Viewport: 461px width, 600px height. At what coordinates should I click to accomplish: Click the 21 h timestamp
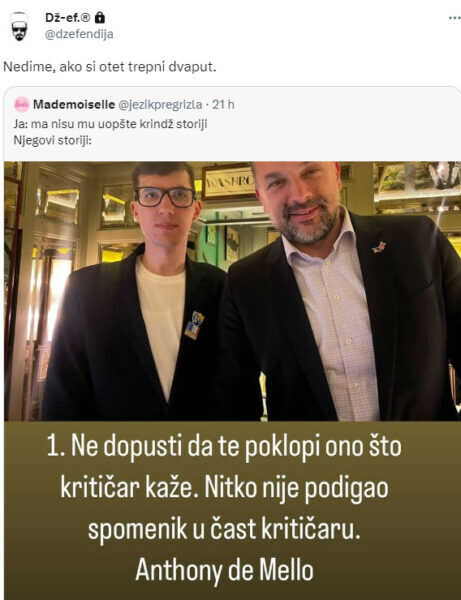click(223, 104)
